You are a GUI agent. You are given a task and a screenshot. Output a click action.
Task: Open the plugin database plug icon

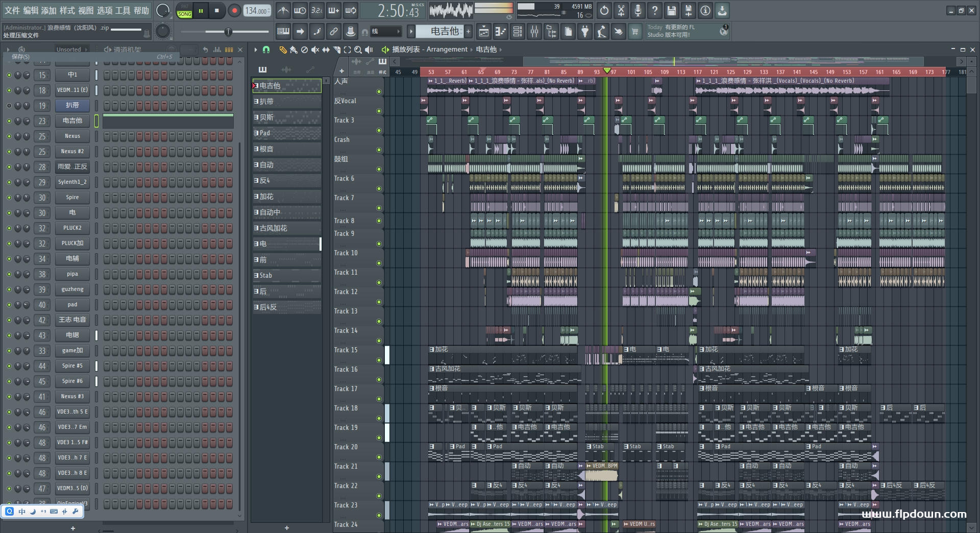click(x=585, y=32)
